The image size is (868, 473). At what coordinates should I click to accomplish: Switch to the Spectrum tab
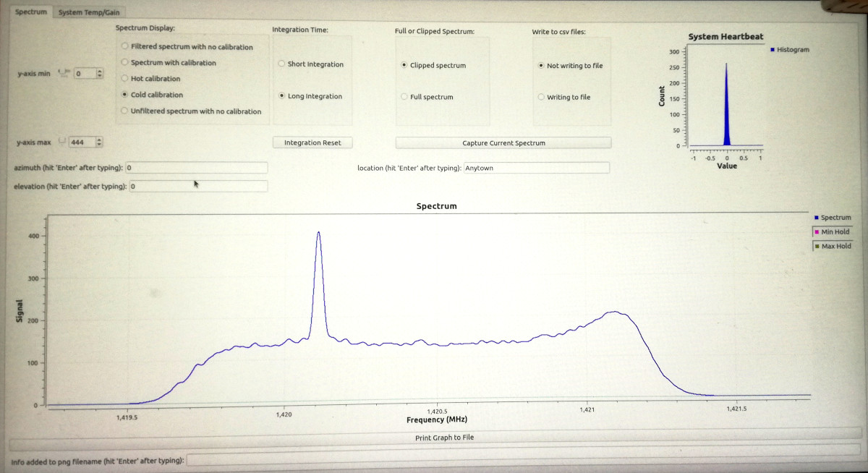pyautogui.click(x=31, y=12)
